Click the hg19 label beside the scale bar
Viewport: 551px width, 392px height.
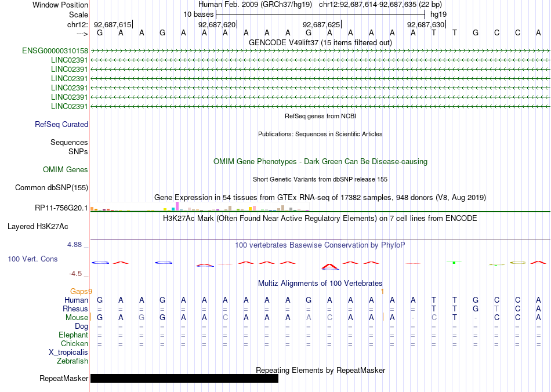coord(438,14)
